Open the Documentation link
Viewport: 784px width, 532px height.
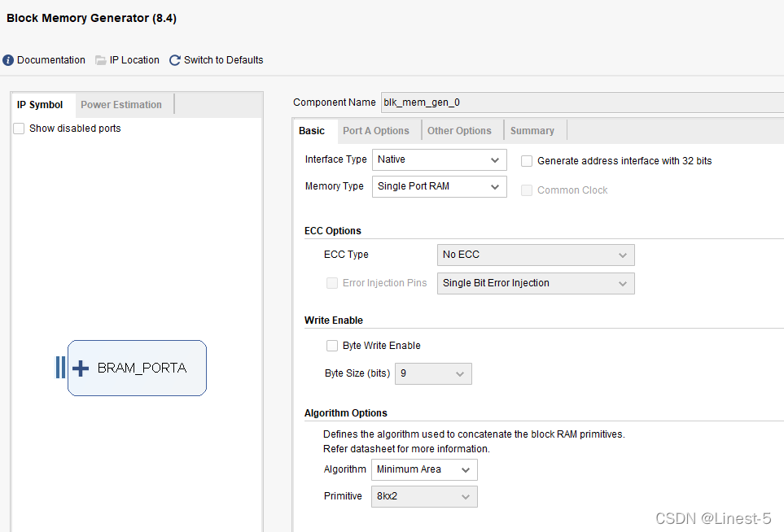pyautogui.click(x=51, y=60)
